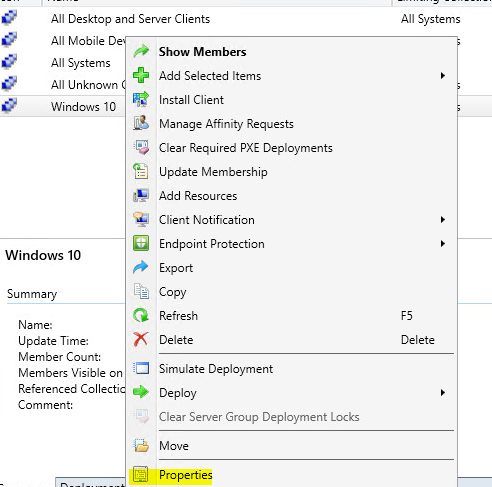Click the green plus Add Selected Items icon
Image resolution: width=492 pixels, height=487 pixels.
coord(141,75)
